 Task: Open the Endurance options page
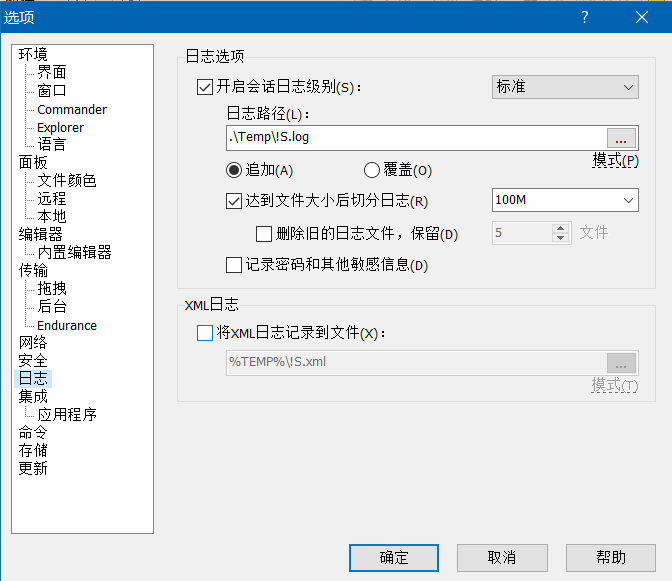click(x=67, y=326)
